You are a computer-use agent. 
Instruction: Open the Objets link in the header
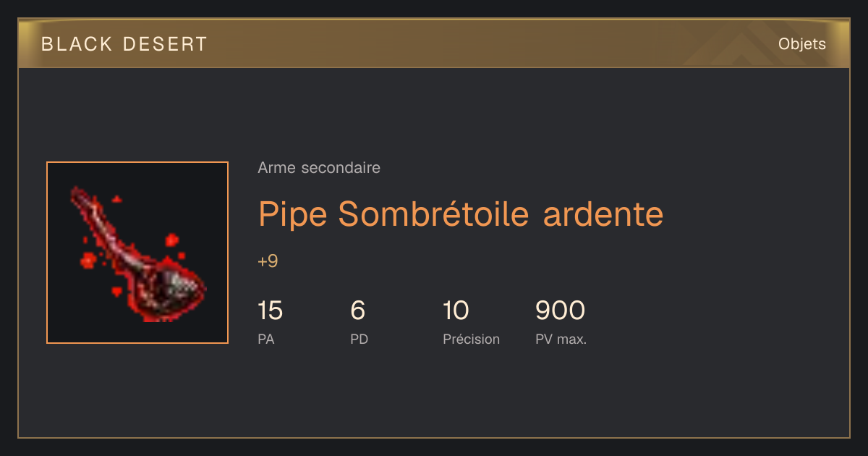(801, 44)
